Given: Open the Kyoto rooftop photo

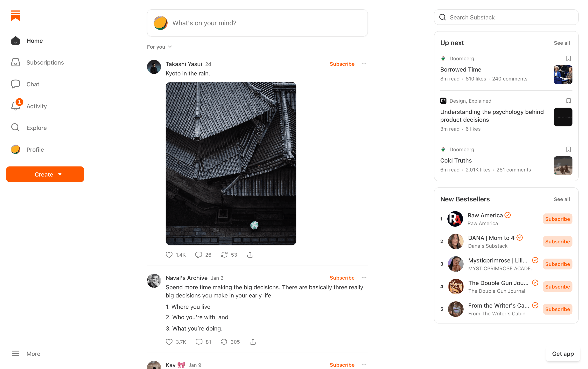Looking at the screenshot, I should pos(231,164).
